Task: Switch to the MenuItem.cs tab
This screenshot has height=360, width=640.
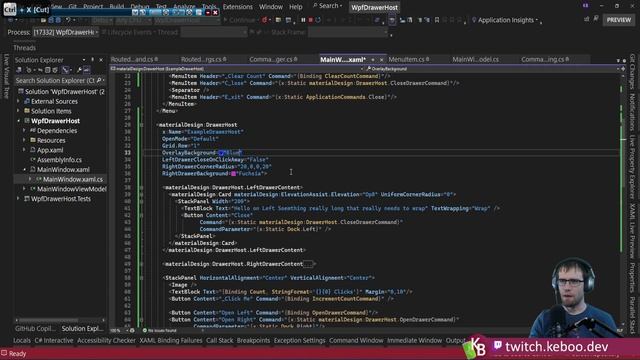Action: (406, 59)
